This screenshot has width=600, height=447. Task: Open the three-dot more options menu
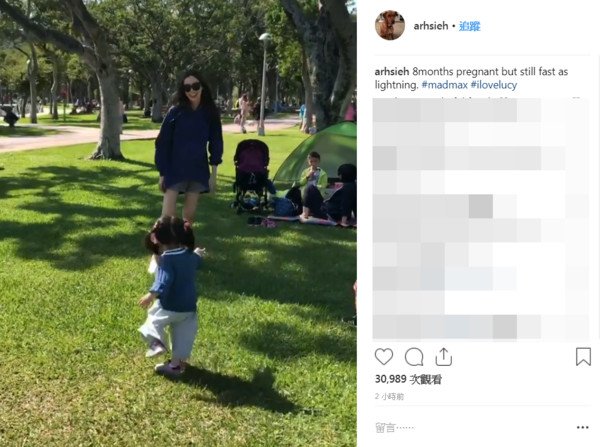[x=582, y=427]
